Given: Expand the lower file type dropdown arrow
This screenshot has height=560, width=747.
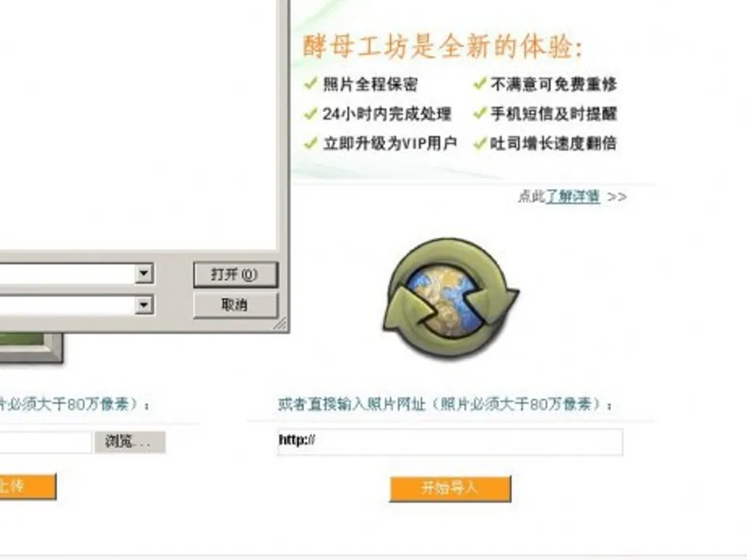Looking at the screenshot, I should point(144,305).
